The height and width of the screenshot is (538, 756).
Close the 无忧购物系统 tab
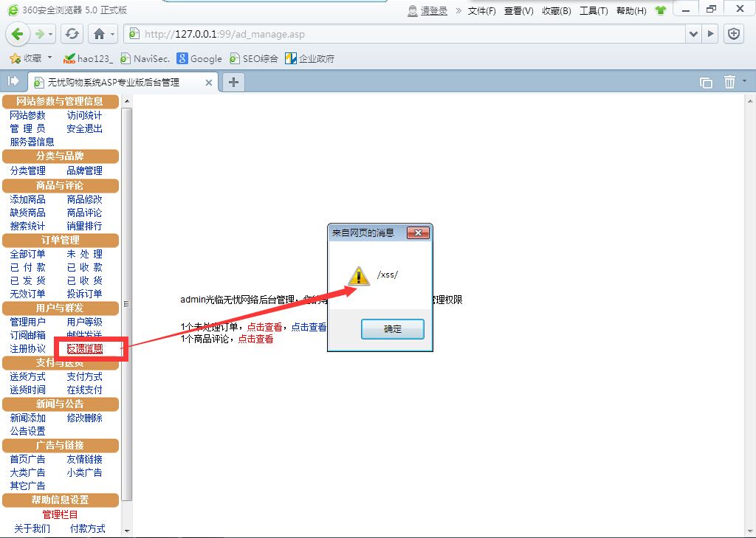(209, 83)
